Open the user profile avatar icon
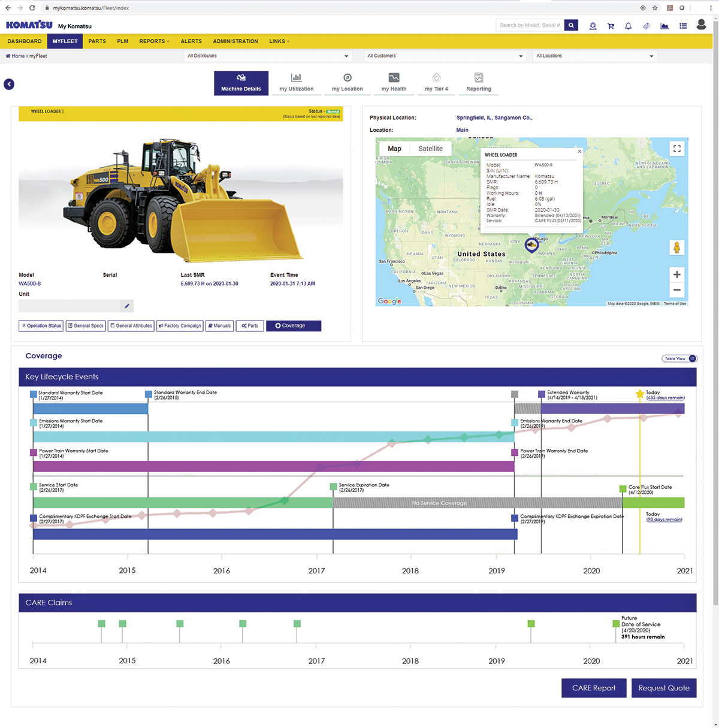Image resolution: width=719 pixels, height=728 pixels. [700, 26]
